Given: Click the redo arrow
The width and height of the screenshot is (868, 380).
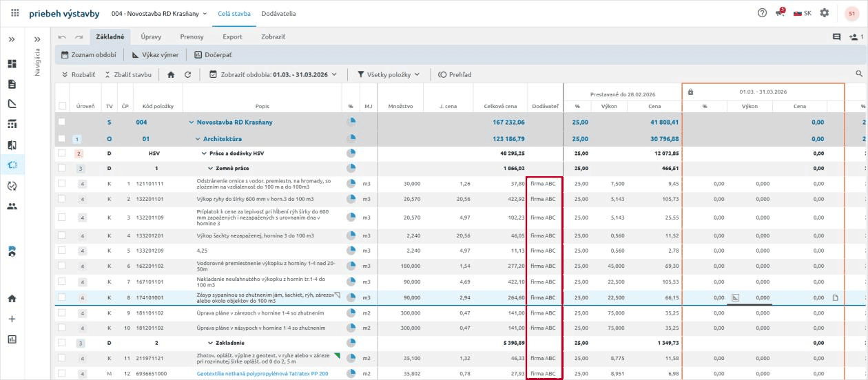Looking at the screenshot, I should [79, 36].
